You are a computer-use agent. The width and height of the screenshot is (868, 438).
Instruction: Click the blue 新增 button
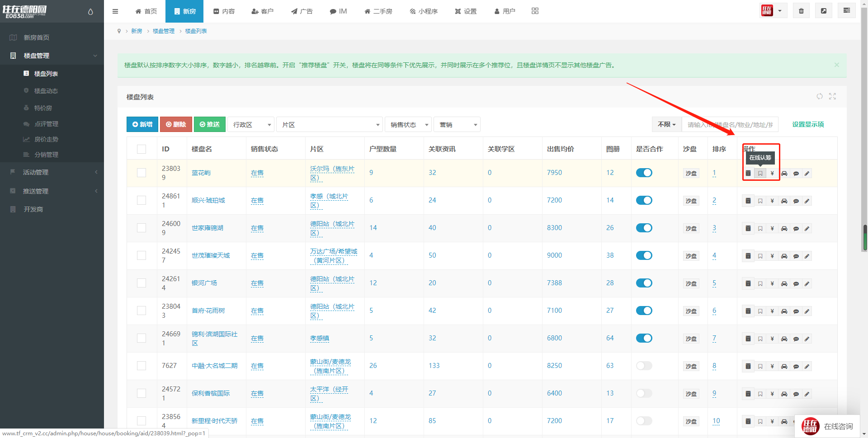(142, 124)
